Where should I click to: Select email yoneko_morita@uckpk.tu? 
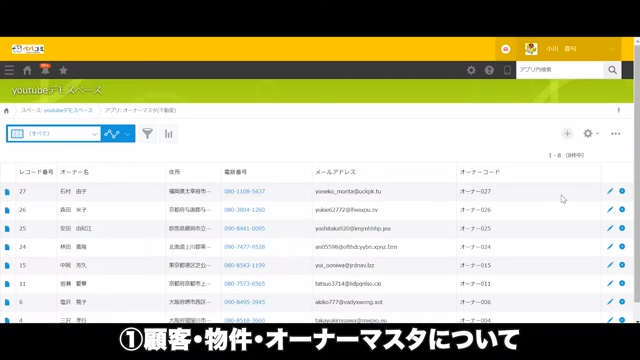(348, 191)
